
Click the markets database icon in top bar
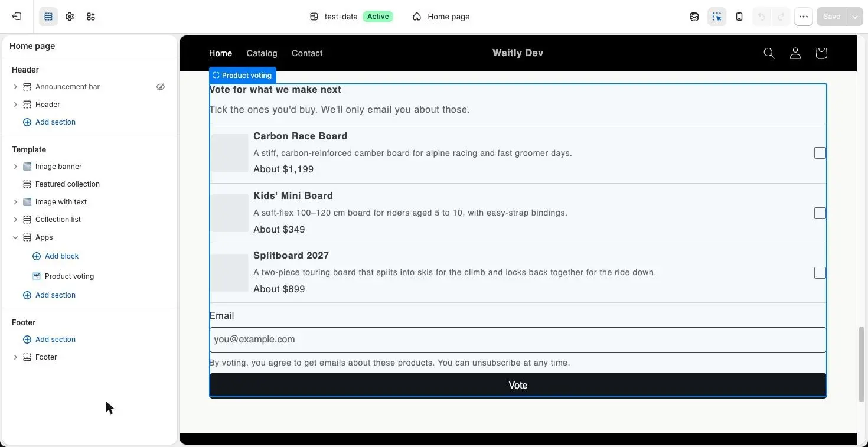694,17
